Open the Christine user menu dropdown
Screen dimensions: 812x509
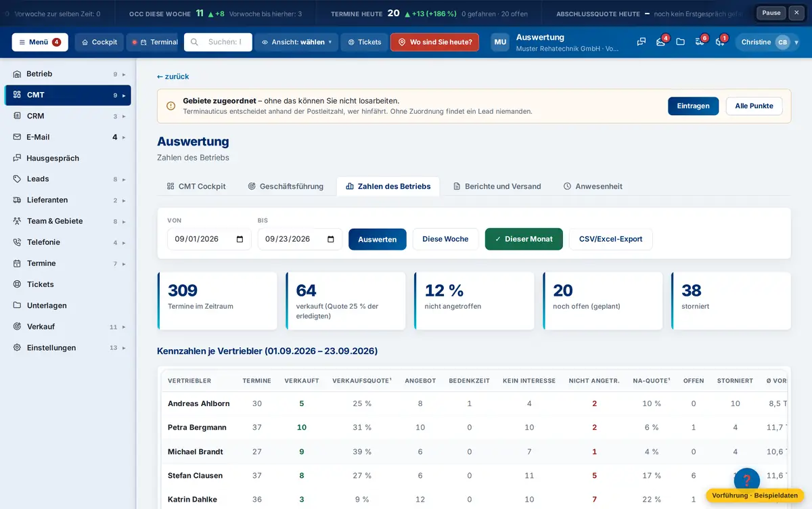(767, 42)
